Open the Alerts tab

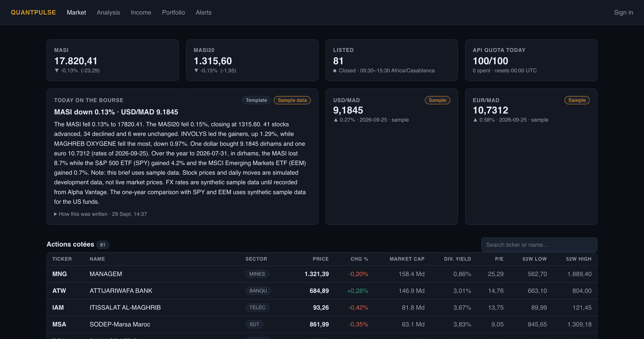point(204,12)
